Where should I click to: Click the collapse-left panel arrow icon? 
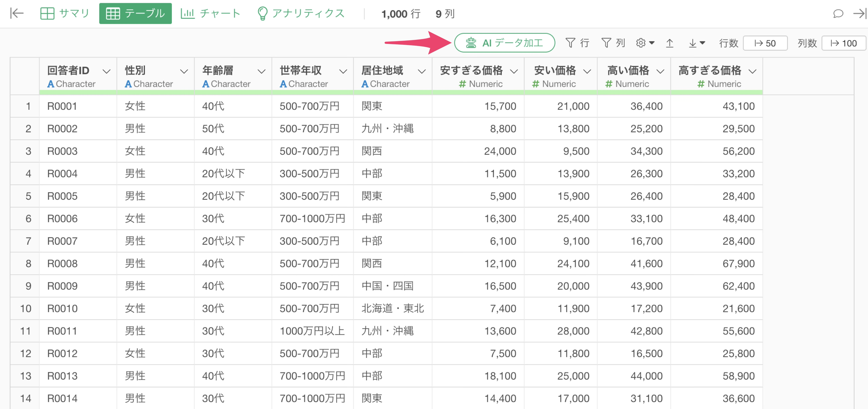click(x=17, y=14)
